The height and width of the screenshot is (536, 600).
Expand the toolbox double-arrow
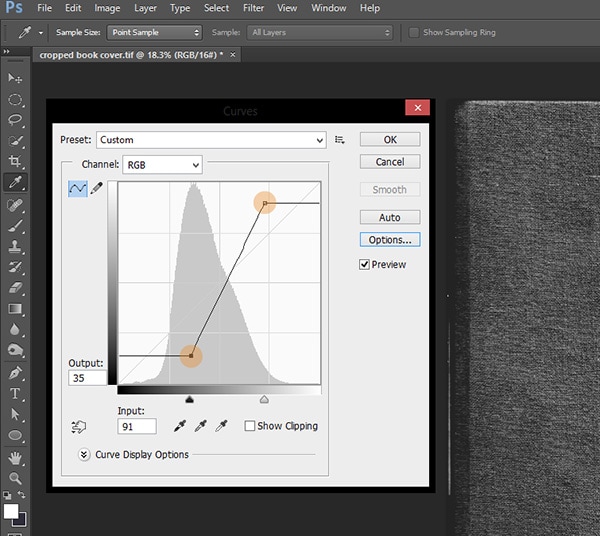click(x=6, y=51)
